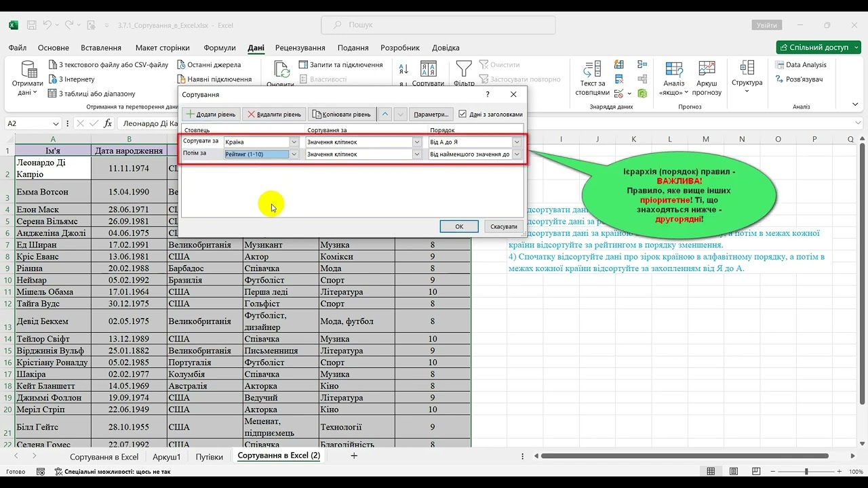
Task: Click accessibility status 'Спеціальні можливості'
Action: pos(113,471)
